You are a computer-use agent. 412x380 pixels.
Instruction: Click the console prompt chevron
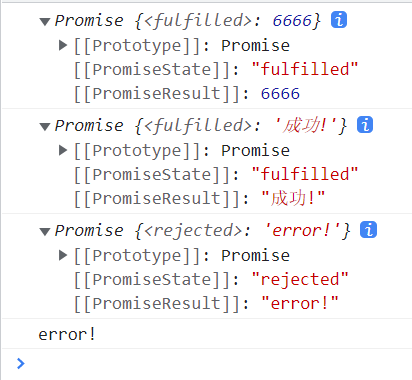pyautogui.click(x=21, y=364)
